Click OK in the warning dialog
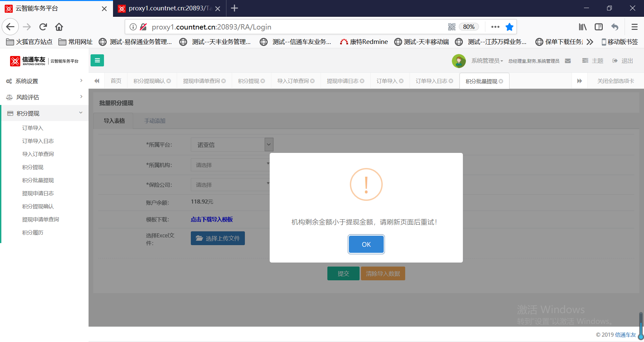This screenshot has width=644, height=342. [x=366, y=244]
